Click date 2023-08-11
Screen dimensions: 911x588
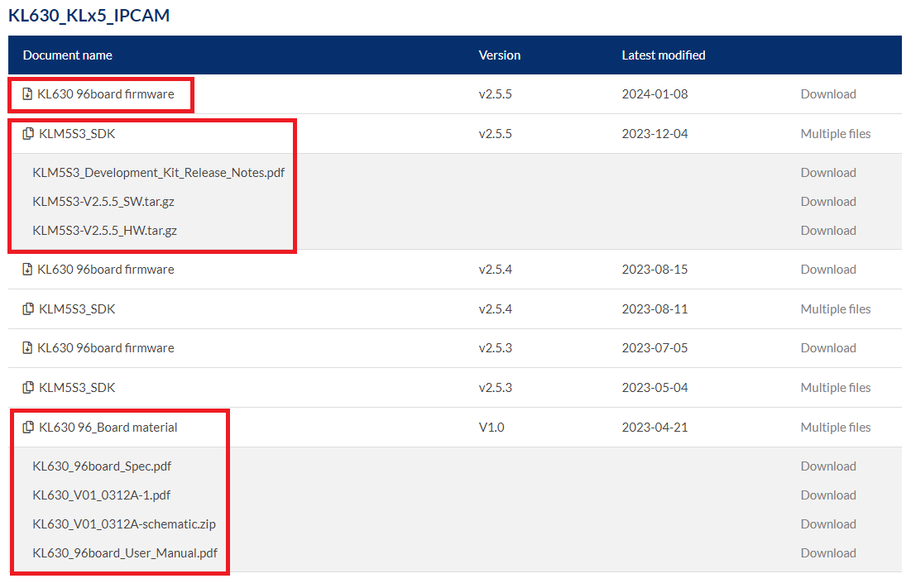point(654,308)
